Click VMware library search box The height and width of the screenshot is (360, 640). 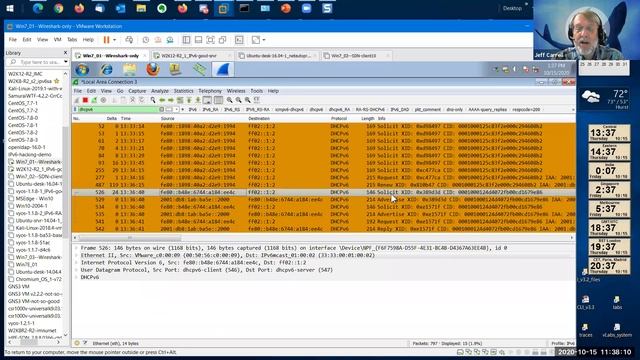pyautogui.click(x=37, y=62)
